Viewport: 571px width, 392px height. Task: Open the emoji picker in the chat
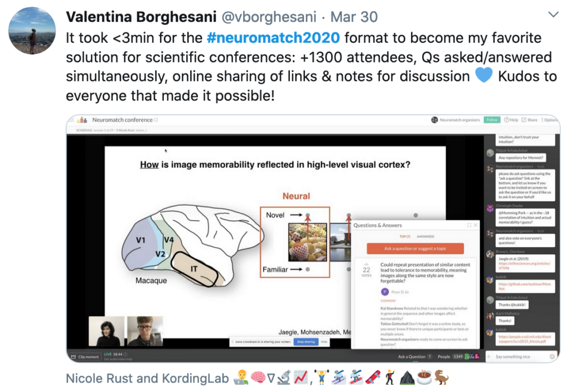pos(553,357)
